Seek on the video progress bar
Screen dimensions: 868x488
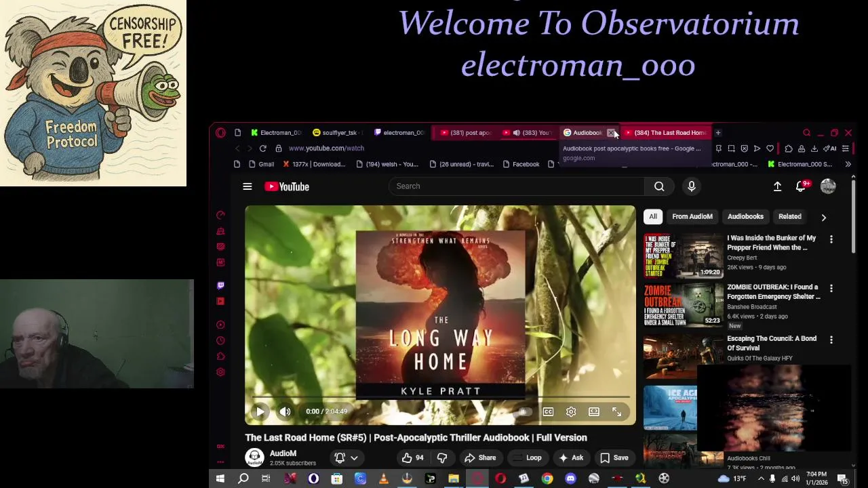(x=441, y=397)
